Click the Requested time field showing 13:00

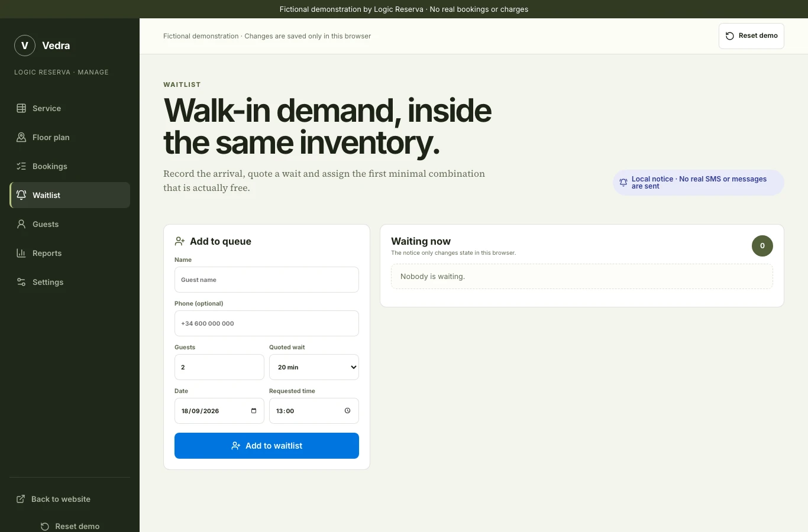coord(314,411)
